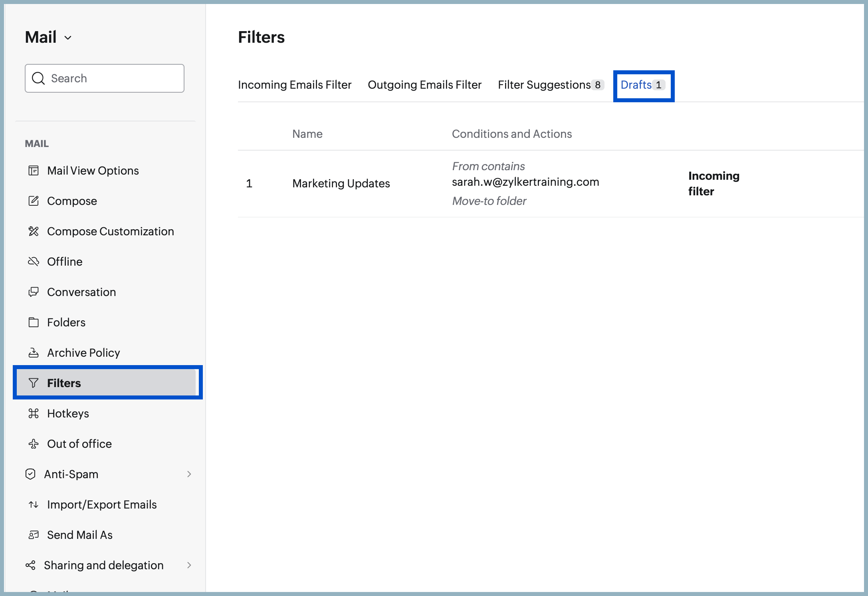Click the Hotkeys command-key icon

[34, 413]
